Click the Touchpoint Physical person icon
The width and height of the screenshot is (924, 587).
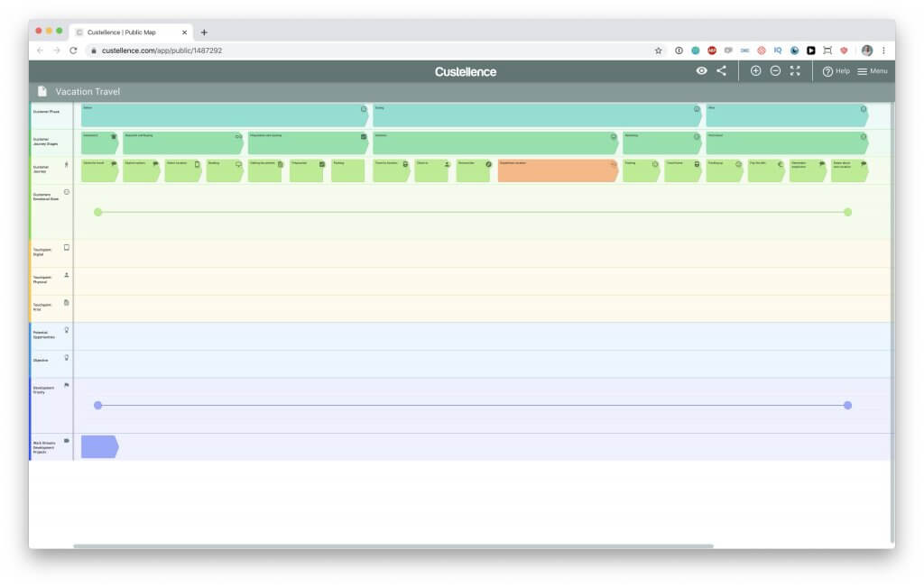[x=67, y=275]
